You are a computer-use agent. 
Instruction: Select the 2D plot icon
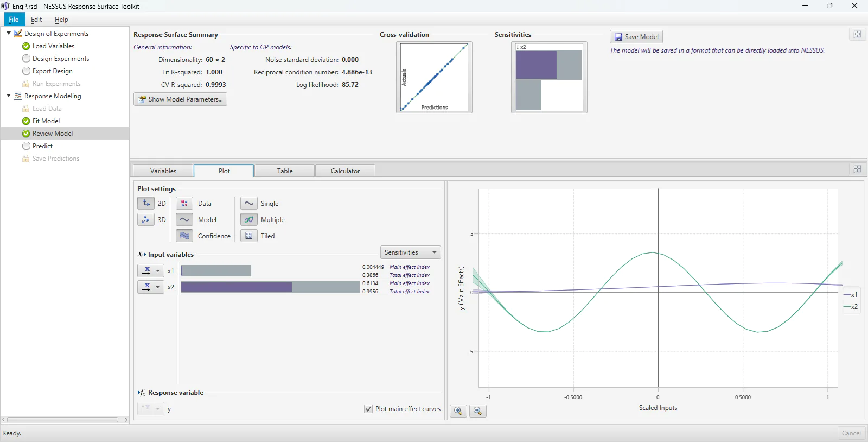146,203
